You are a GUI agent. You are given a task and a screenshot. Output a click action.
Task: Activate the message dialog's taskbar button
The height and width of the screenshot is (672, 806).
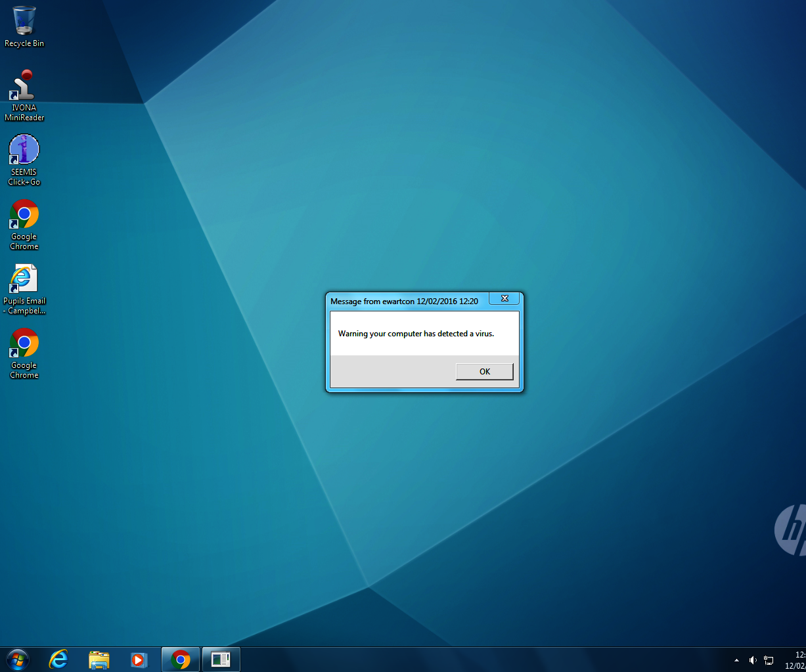(221, 660)
